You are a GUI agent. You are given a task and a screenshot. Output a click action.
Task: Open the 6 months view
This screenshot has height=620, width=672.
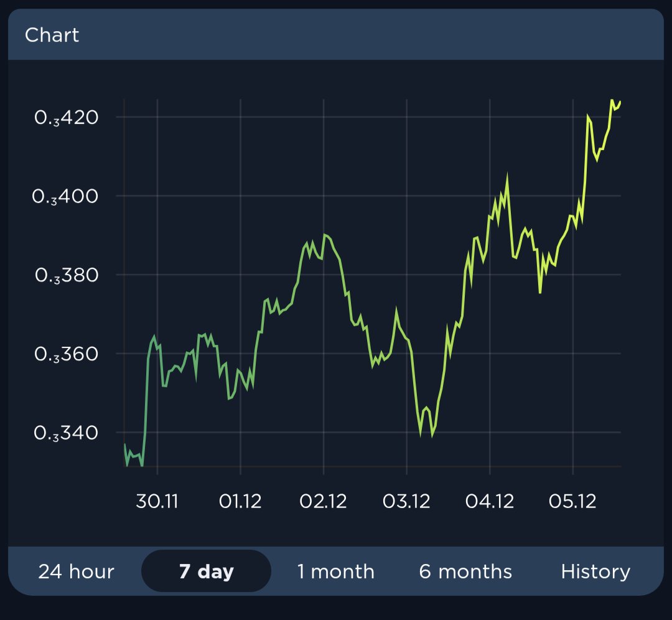click(465, 571)
